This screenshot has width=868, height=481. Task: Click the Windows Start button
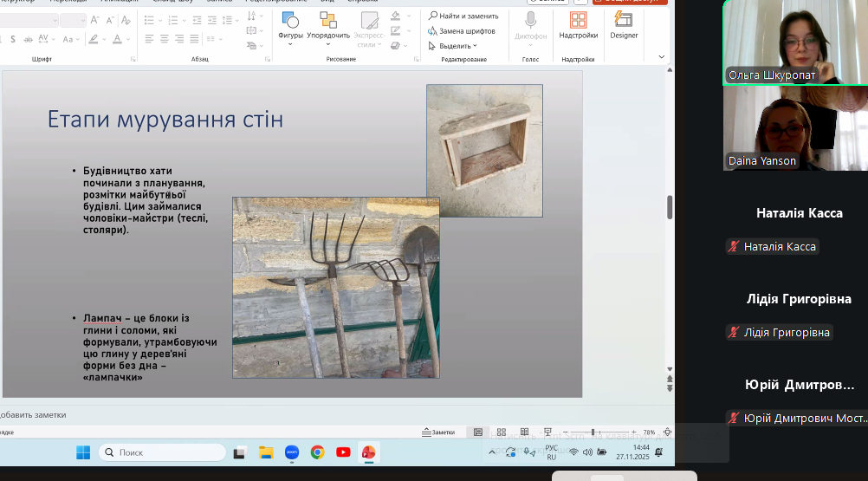pos(83,452)
